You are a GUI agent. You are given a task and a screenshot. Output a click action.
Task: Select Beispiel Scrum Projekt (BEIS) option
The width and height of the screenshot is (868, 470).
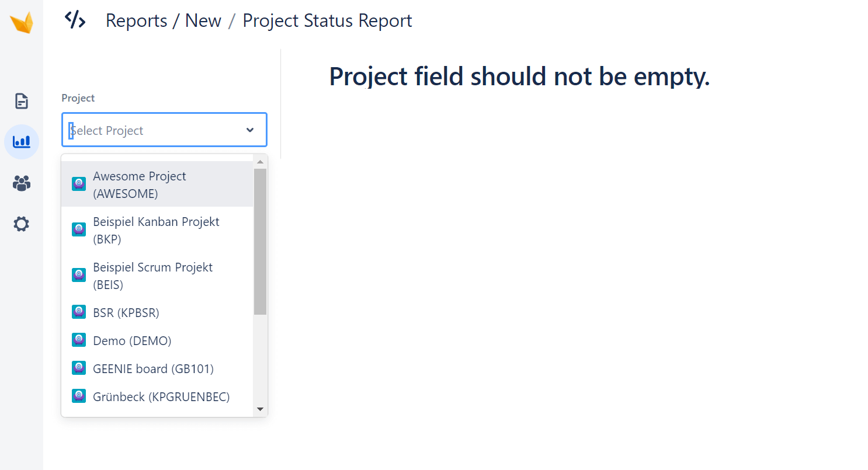pos(157,276)
